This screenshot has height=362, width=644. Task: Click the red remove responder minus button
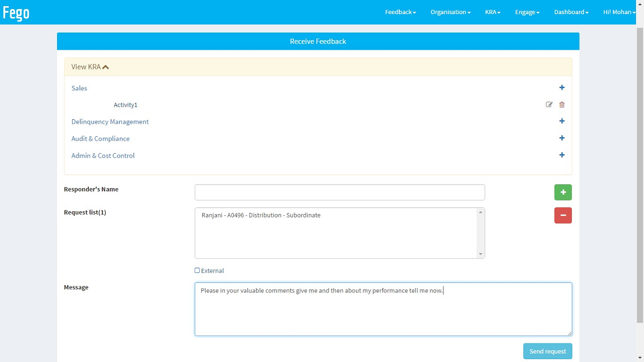coord(563,215)
